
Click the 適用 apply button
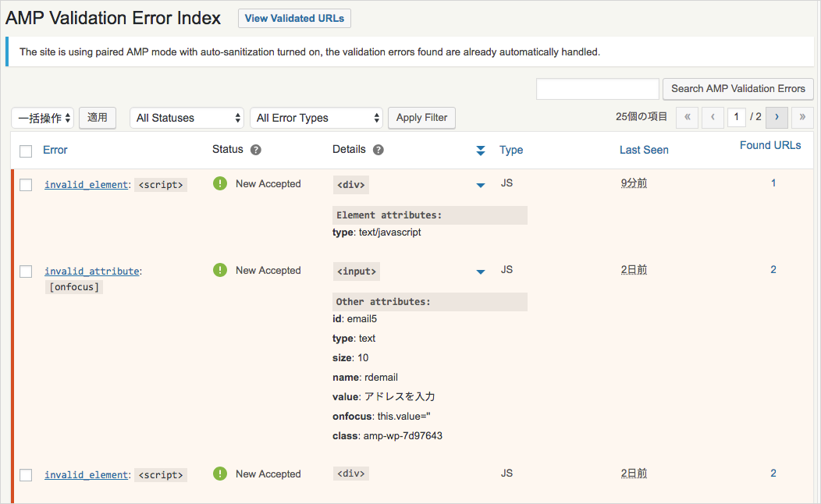(98, 118)
